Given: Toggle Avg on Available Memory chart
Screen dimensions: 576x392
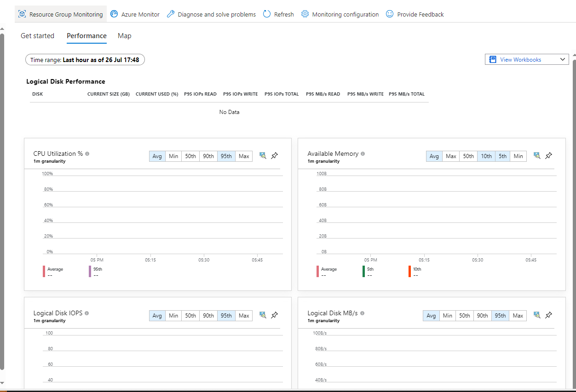Looking at the screenshot, I should 434,156.
